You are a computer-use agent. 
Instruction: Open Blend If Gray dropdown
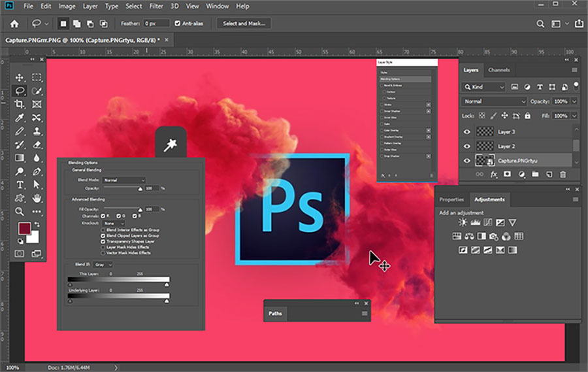click(x=103, y=265)
